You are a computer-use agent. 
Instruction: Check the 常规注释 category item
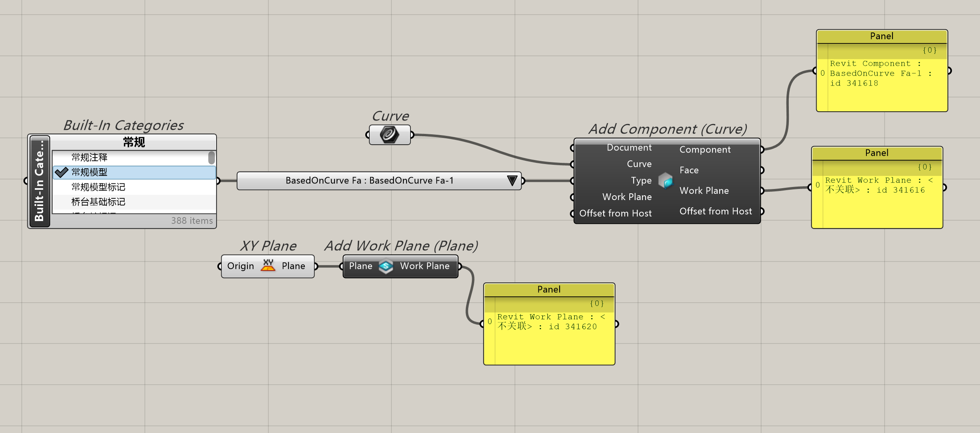(x=89, y=158)
